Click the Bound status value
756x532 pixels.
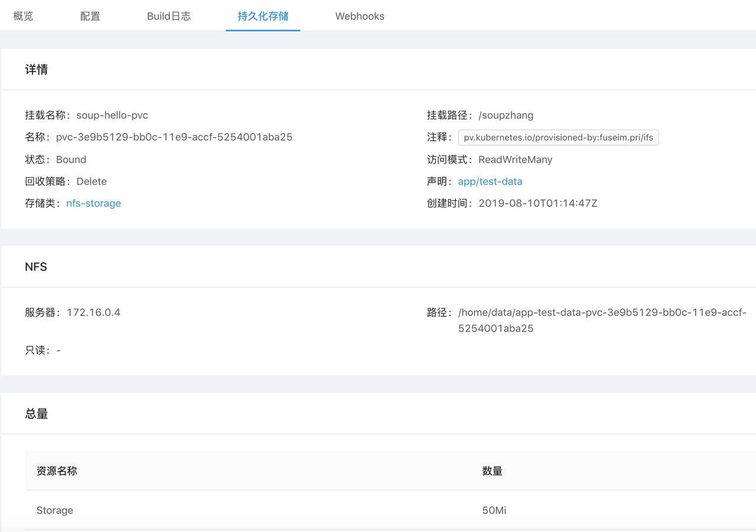[x=71, y=159]
